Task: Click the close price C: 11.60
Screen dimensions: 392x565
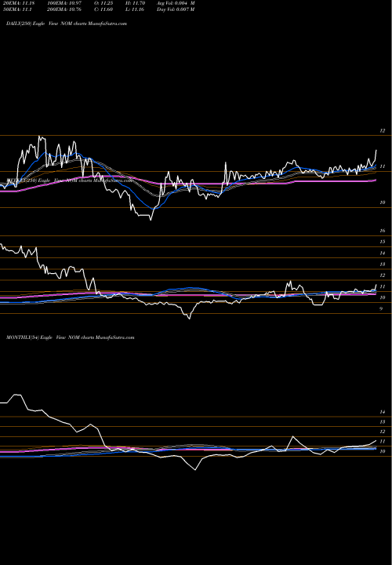Action: [x=103, y=9]
